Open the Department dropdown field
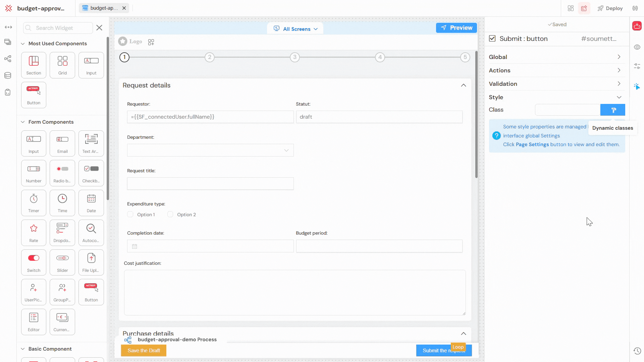Screen dimensions: 644x362 210,150
